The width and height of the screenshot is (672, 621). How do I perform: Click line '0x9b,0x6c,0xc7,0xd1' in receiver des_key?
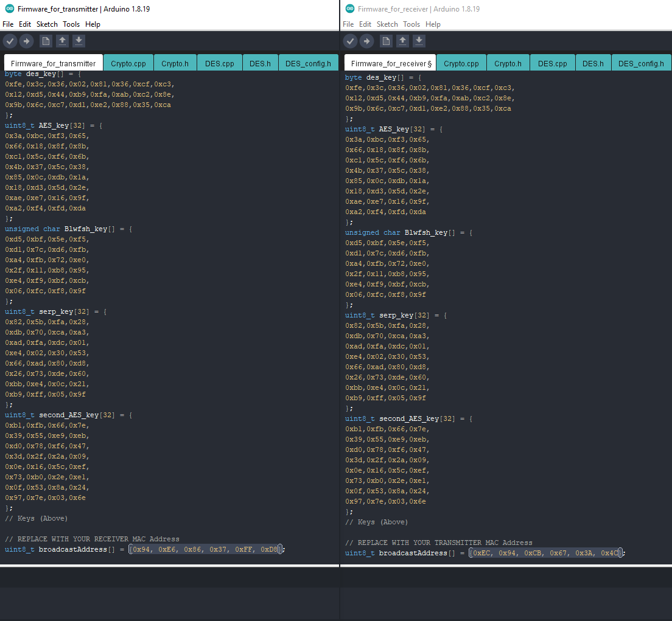[428, 108]
